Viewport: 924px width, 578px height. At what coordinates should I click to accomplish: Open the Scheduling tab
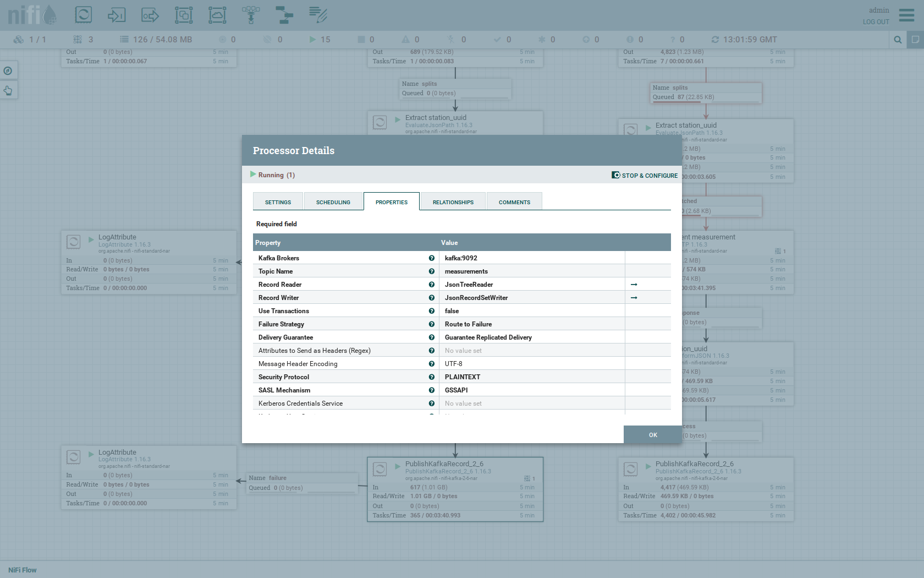coord(333,202)
